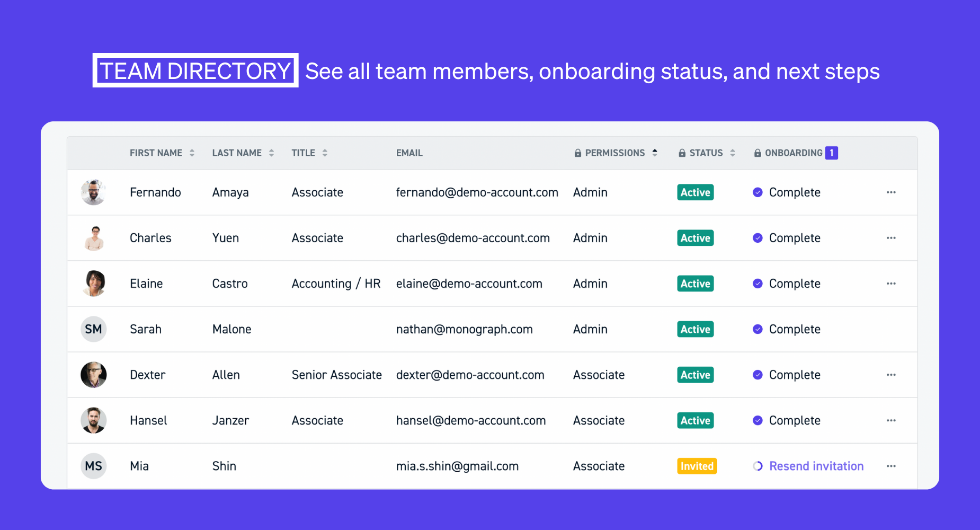Open the more menu for Hansel Janzer

click(891, 420)
